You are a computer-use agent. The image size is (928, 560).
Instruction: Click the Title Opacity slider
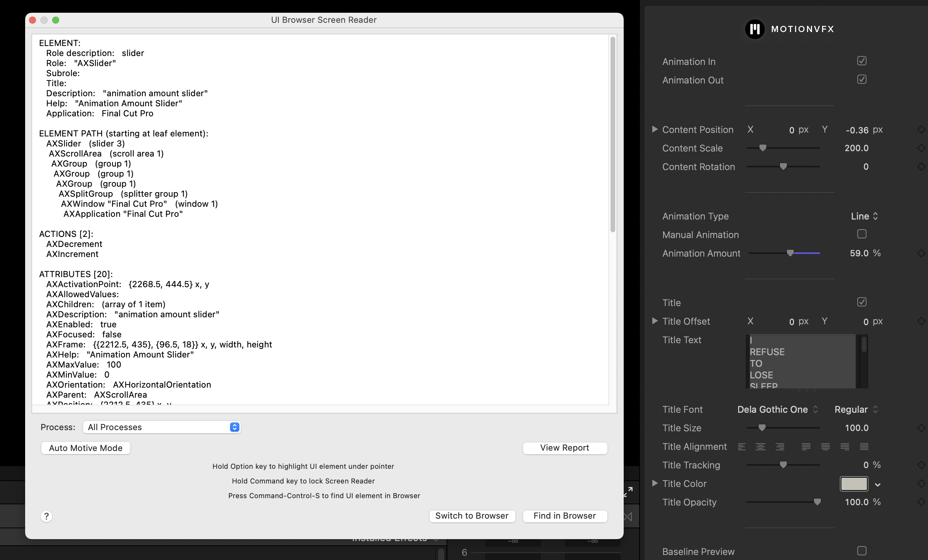pyautogui.click(x=784, y=502)
